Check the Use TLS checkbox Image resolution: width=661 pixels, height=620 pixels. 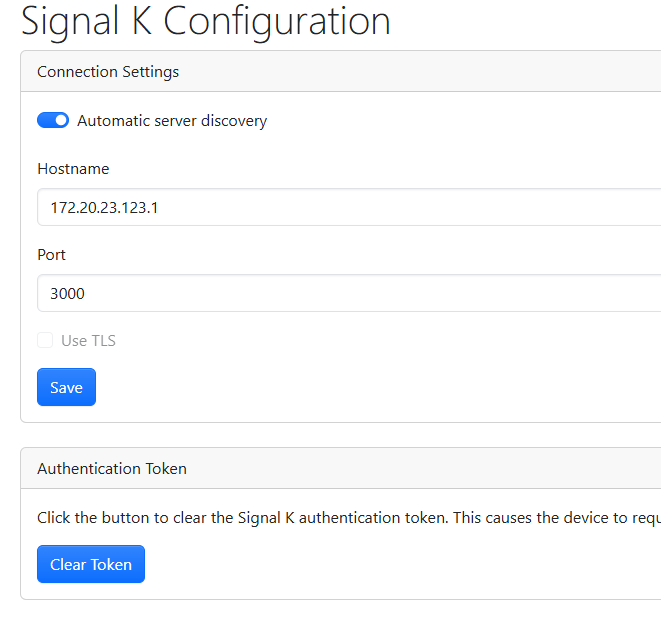point(45,340)
